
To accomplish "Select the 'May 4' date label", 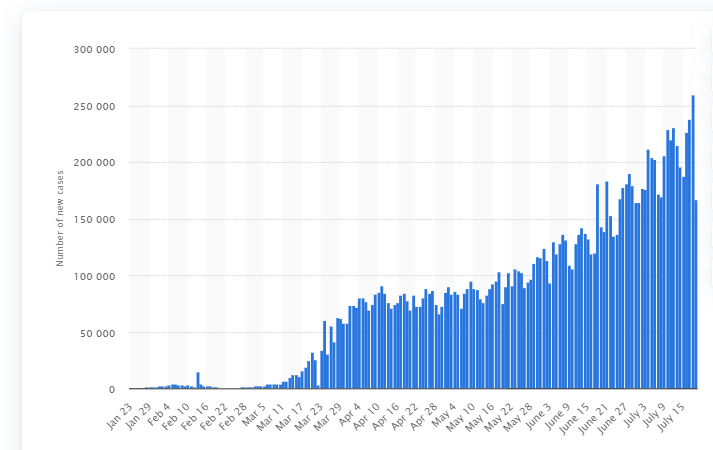I will (445, 415).
